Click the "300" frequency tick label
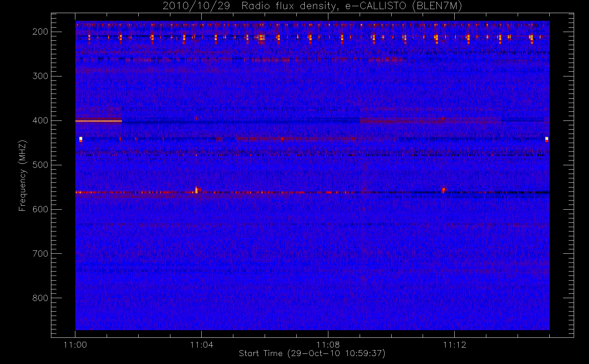Viewport: 589px width, 364px height. [x=40, y=76]
